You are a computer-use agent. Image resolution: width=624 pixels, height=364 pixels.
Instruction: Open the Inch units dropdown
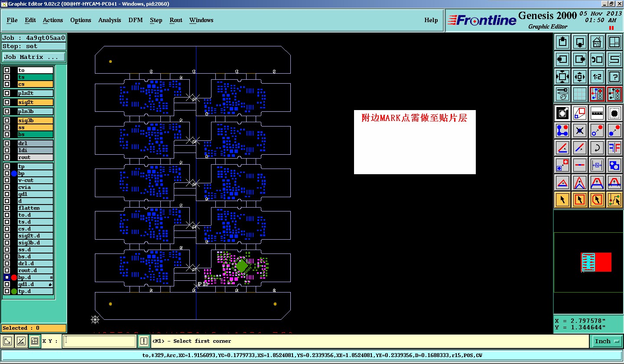[607, 341]
